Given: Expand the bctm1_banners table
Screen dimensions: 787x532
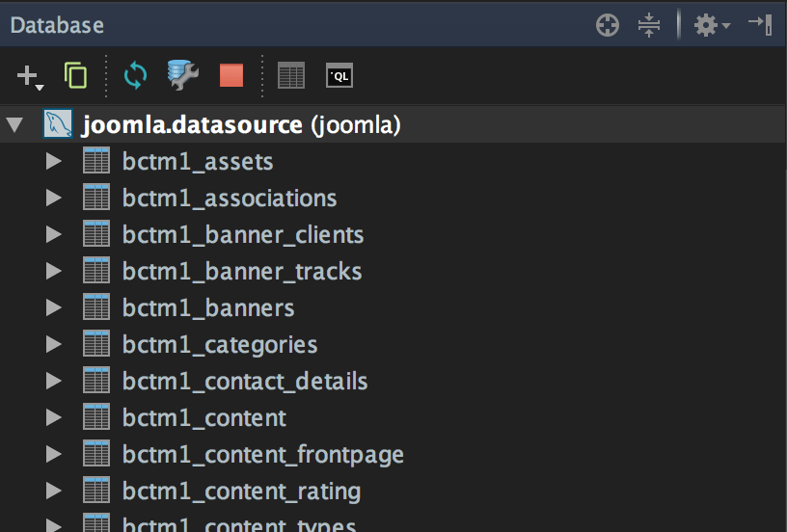Looking at the screenshot, I should click(x=54, y=307).
